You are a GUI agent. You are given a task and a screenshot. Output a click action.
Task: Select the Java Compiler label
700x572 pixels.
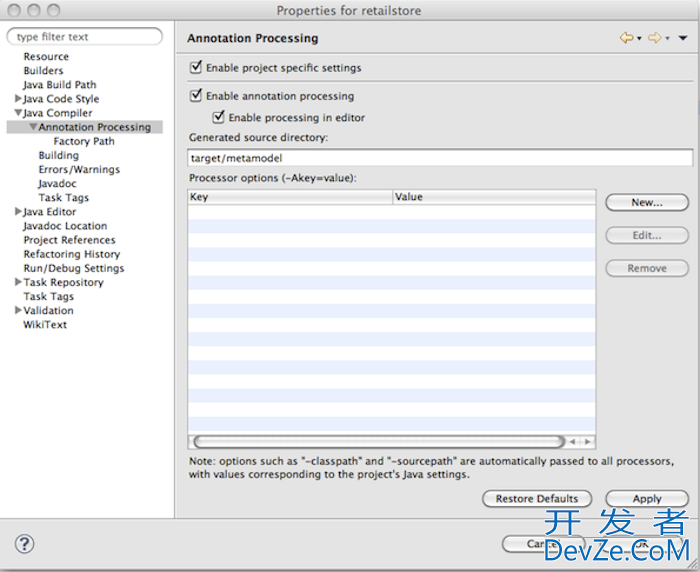[x=58, y=113]
